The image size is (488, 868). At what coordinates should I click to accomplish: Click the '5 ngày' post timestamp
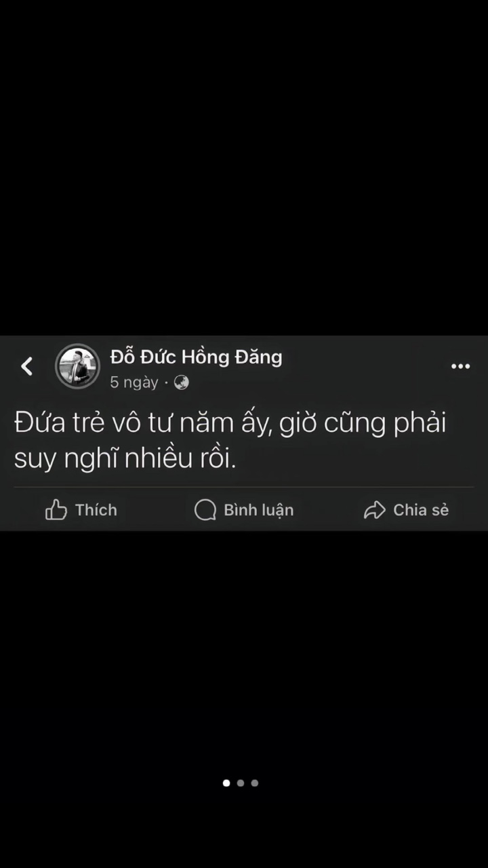point(134,382)
